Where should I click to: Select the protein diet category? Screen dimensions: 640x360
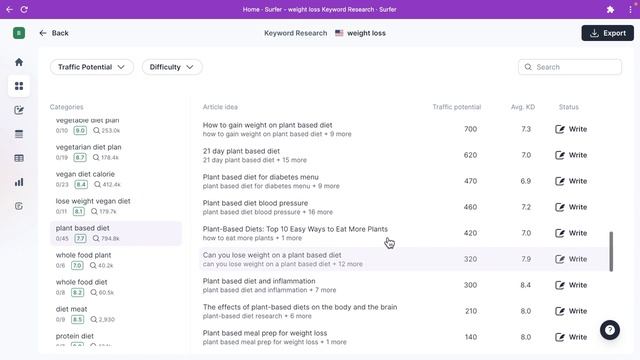116,338
